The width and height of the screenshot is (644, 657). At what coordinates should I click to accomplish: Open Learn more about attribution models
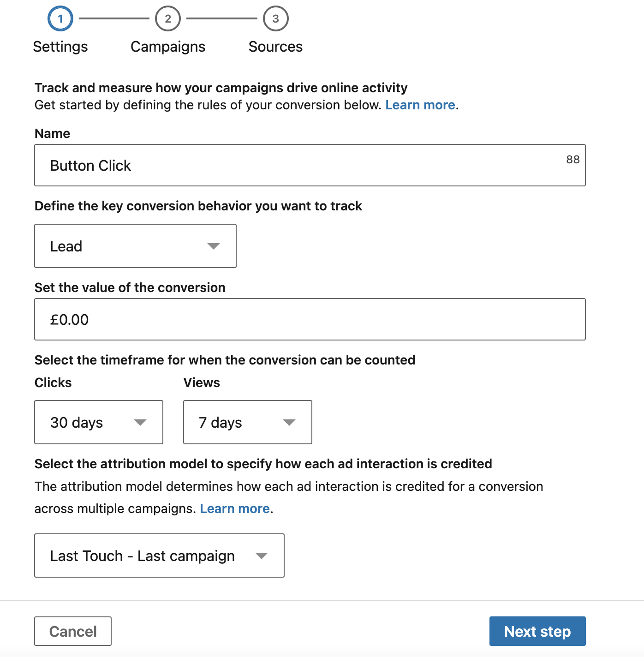click(235, 508)
